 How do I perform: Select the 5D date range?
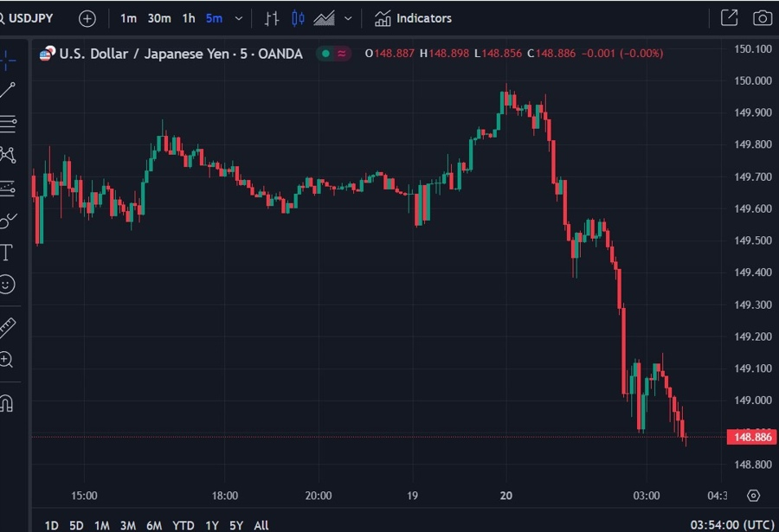click(x=76, y=525)
